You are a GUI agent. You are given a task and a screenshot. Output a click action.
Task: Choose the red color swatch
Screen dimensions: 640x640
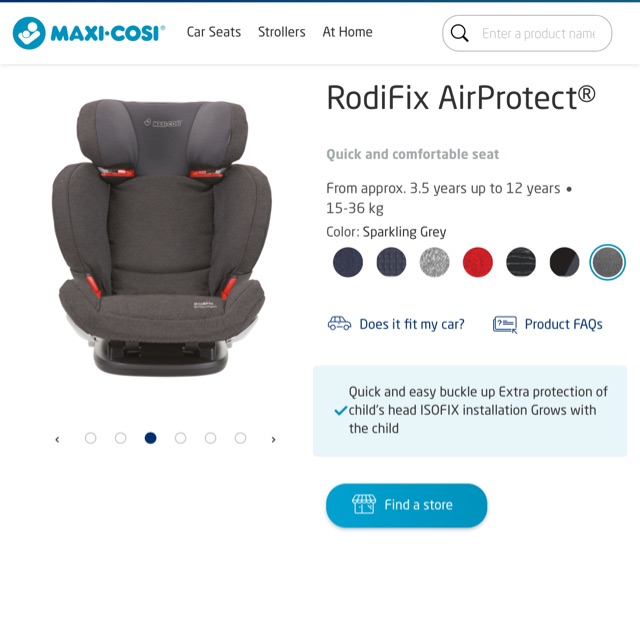tap(478, 262)
